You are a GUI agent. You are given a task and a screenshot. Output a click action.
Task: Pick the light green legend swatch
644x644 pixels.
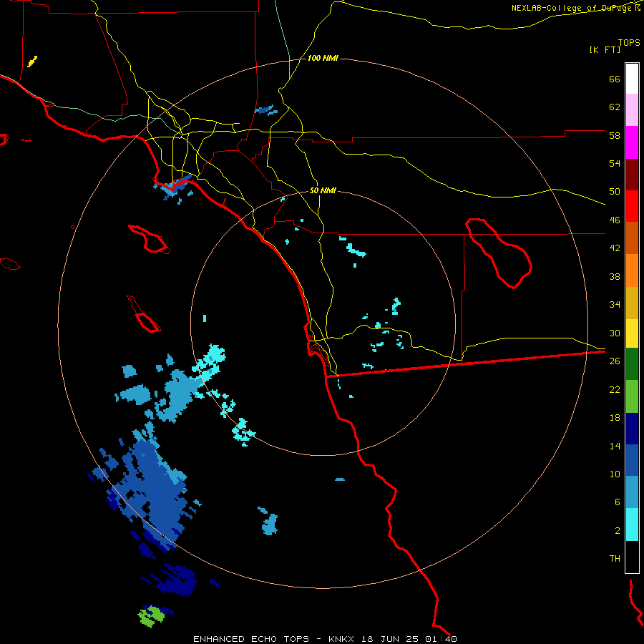pyautogui.click(x=632, y=396)
